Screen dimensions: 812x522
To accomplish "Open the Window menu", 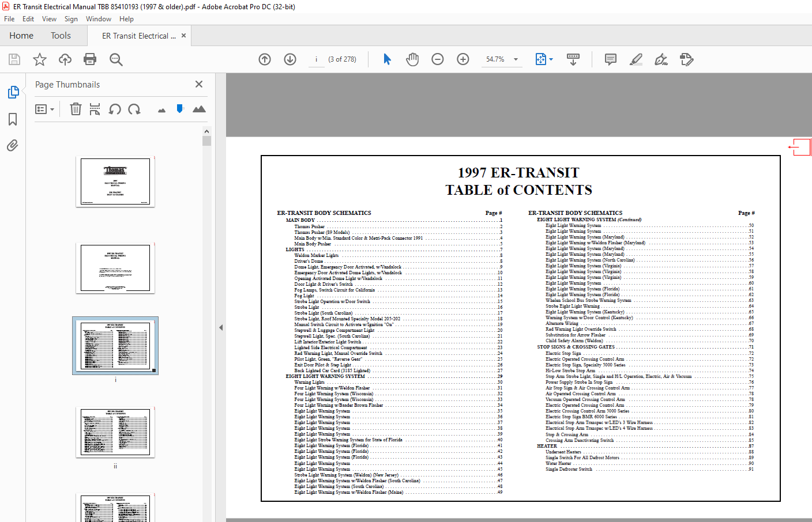I will pos(99,19).
